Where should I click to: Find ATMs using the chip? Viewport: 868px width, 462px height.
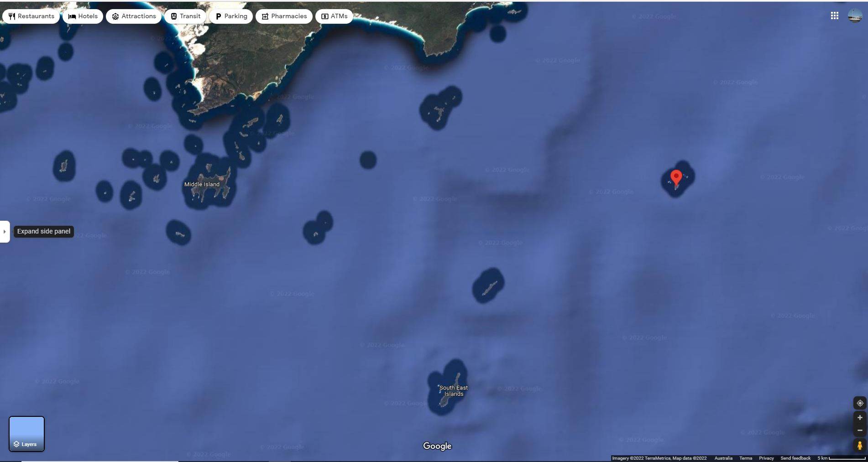(334, 16)
